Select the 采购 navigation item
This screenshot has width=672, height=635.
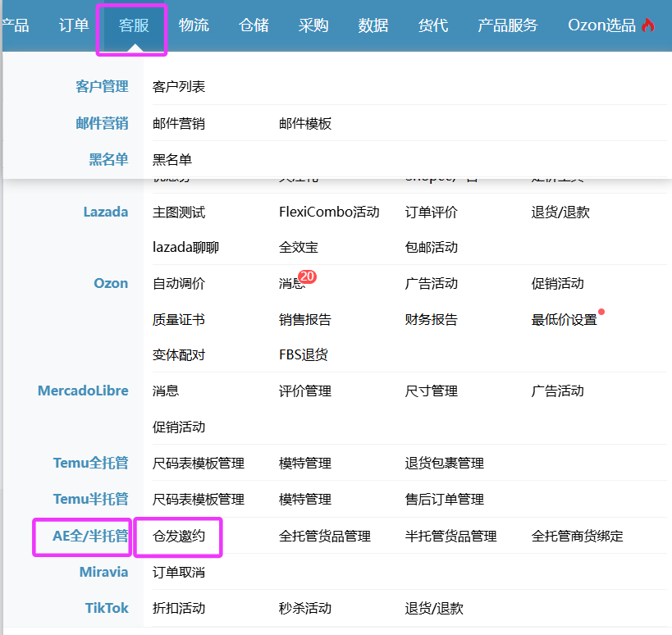pyautogui.click(x=313, y=25)
